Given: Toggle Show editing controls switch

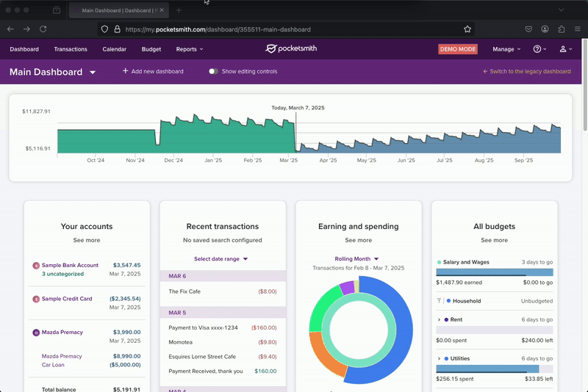Looking at the screenshot, I should point(213,72).
